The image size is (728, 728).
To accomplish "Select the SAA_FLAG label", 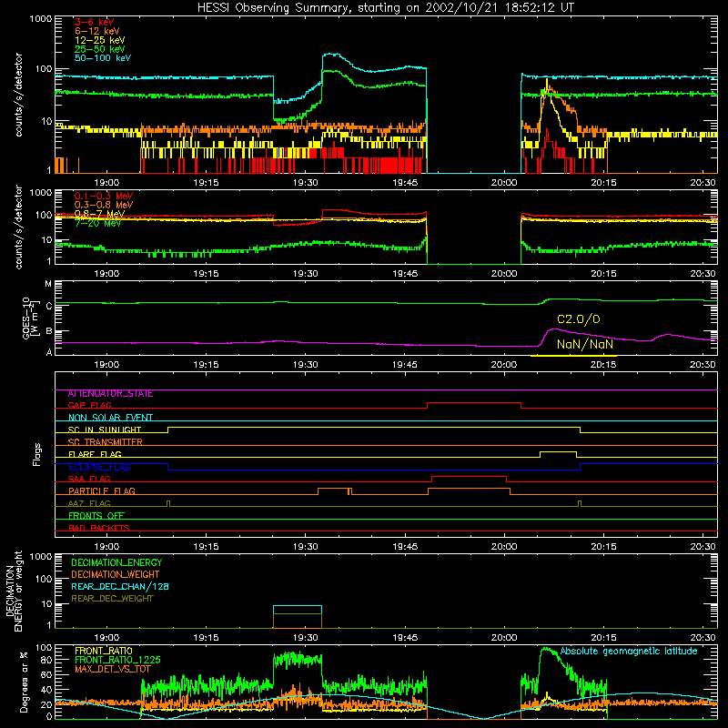I will pos(89,479).
